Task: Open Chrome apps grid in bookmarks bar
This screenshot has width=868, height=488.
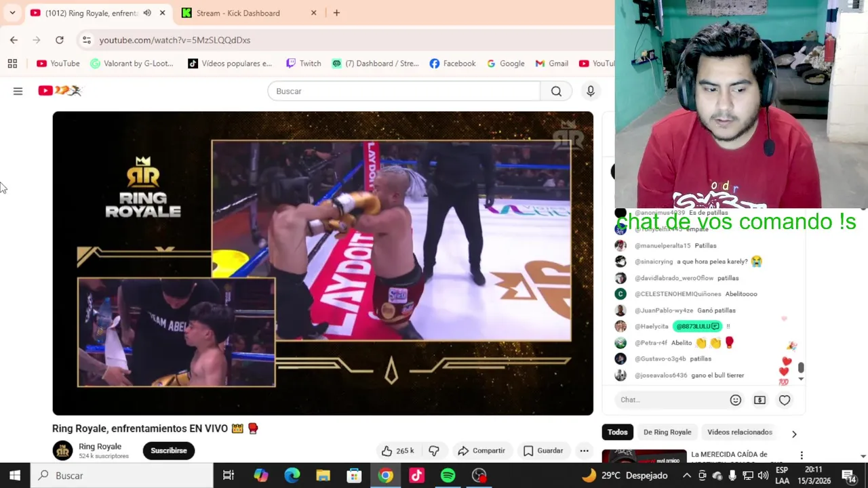Action: [12, 64]
